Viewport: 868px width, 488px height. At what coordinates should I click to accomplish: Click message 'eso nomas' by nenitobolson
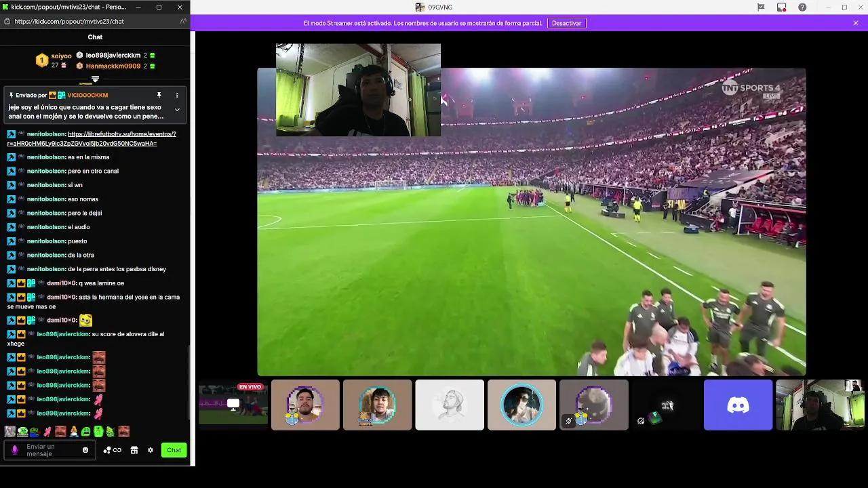pos(83,199)
